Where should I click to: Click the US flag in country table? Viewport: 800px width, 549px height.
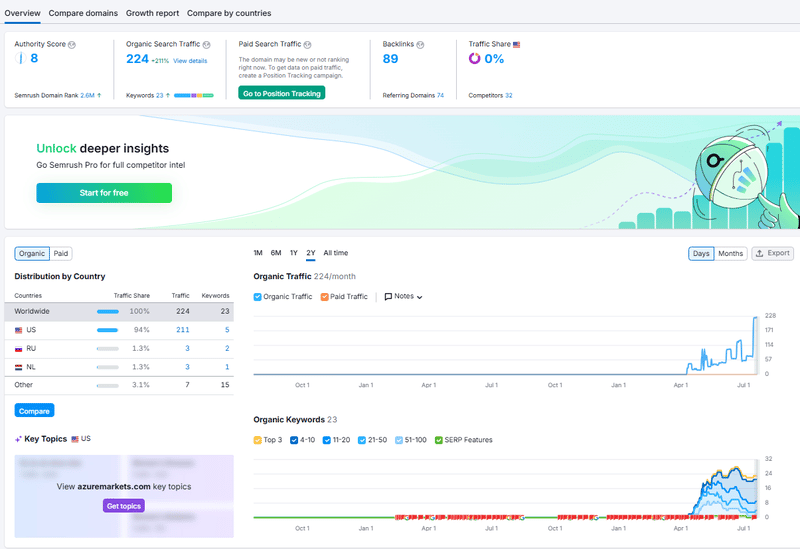pyautogui.click(x=18, y=330)
